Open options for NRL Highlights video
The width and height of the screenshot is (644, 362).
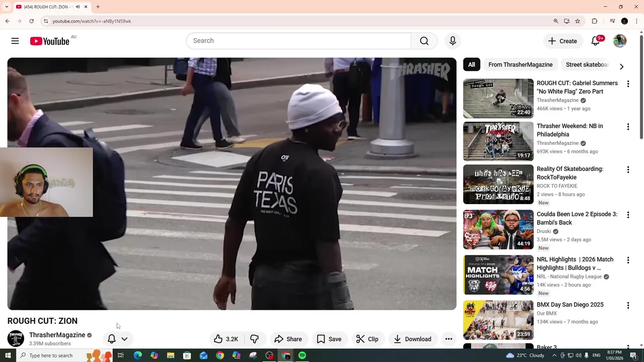628,260
